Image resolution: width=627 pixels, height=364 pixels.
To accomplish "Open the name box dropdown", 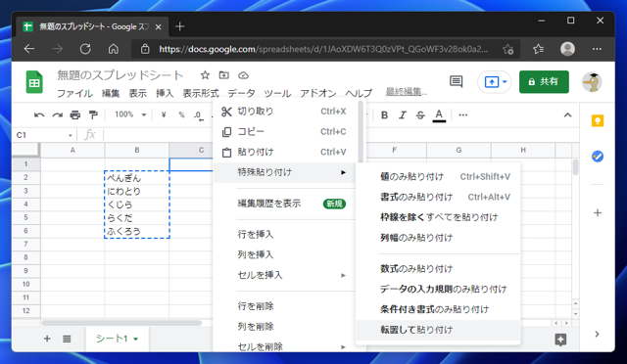I will click(70, 135).
